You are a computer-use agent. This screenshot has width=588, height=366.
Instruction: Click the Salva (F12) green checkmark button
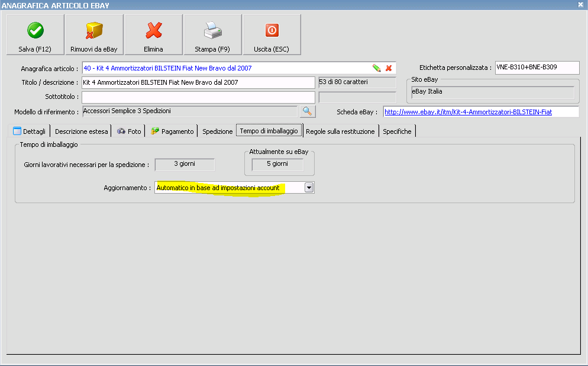coord(35,34)
